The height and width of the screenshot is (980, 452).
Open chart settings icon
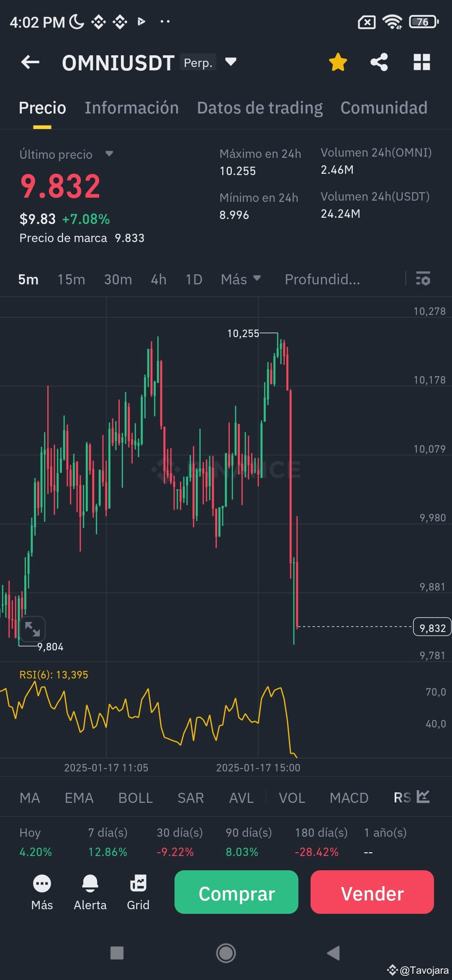[423, 279]
